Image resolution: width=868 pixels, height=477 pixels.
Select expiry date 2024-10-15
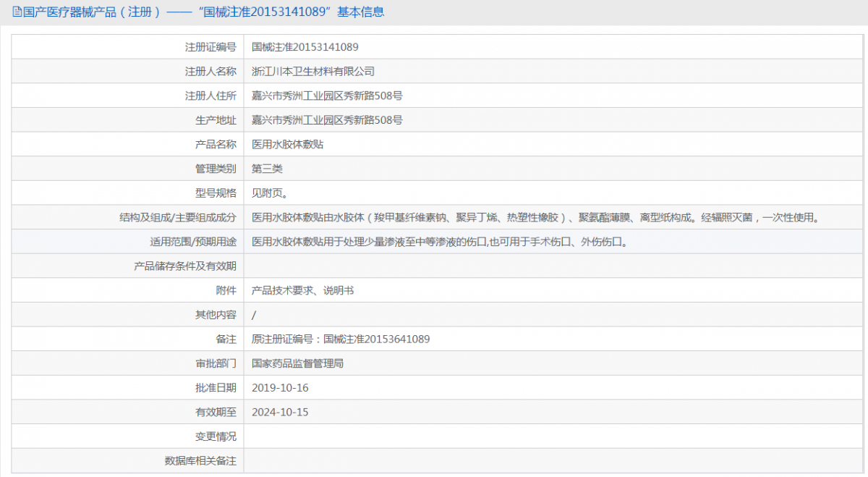[280, 412]
